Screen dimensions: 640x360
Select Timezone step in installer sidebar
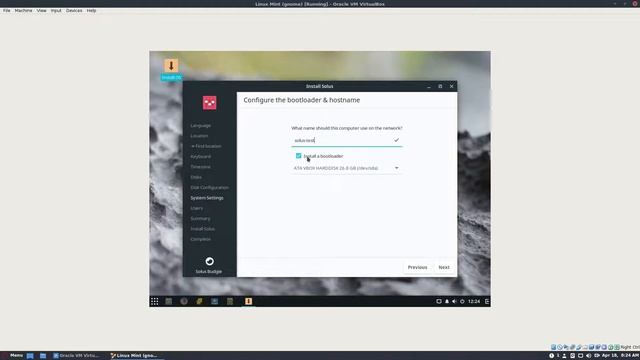tap(200, 167)
